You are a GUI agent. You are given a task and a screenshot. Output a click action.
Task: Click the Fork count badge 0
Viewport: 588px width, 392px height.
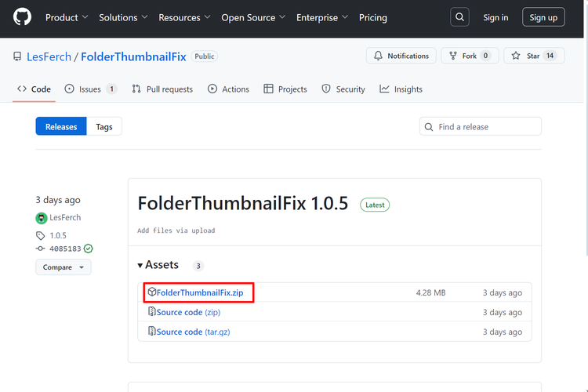pyautogui.click(x=485, y=56)
